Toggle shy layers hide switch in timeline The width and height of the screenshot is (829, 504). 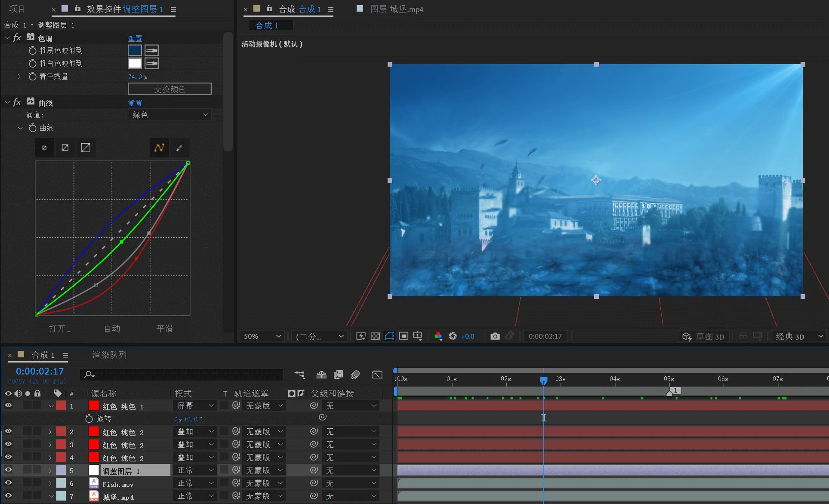[x=321, y=375]
